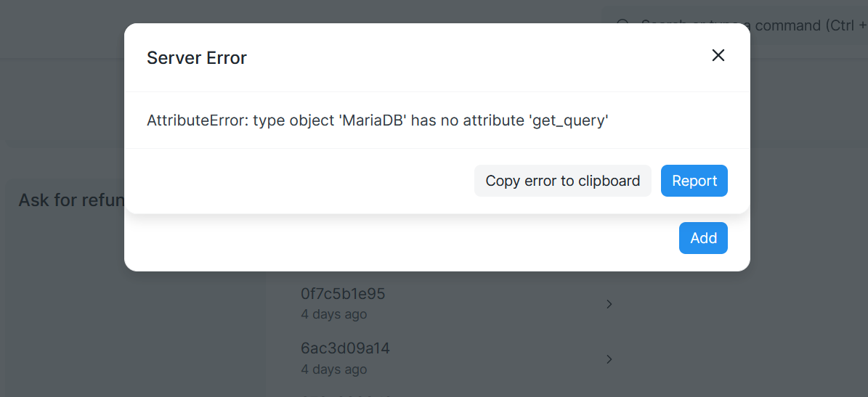Image resolution: width=868 pixels, height=397 pixels.
Task: Click the timestamp under 6ac3d09a14
Action: coord(333,369)
